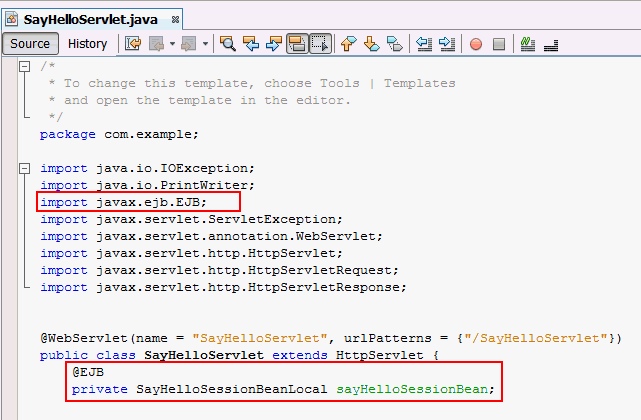This screenshot has height=420, width=641.
Task: Click Find Previous Occurrence icon
Action: (x=251, y=43)
